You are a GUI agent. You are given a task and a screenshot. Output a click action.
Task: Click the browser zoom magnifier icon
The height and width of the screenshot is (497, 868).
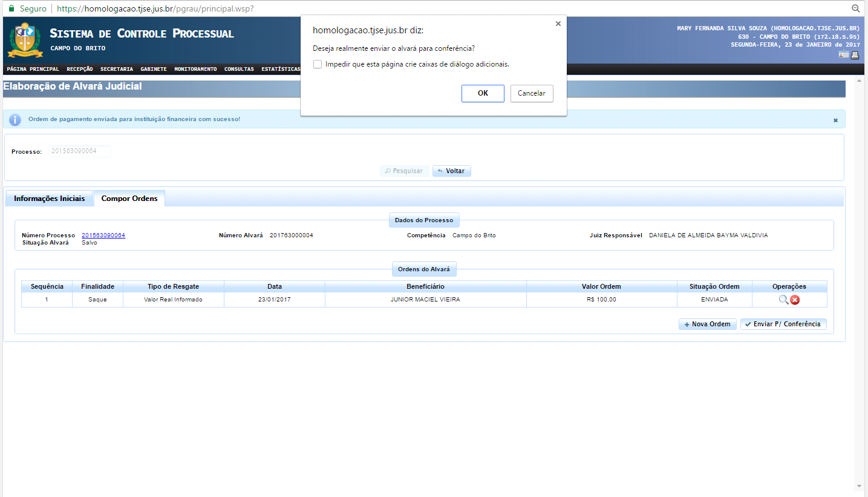[x=856, y=8]
